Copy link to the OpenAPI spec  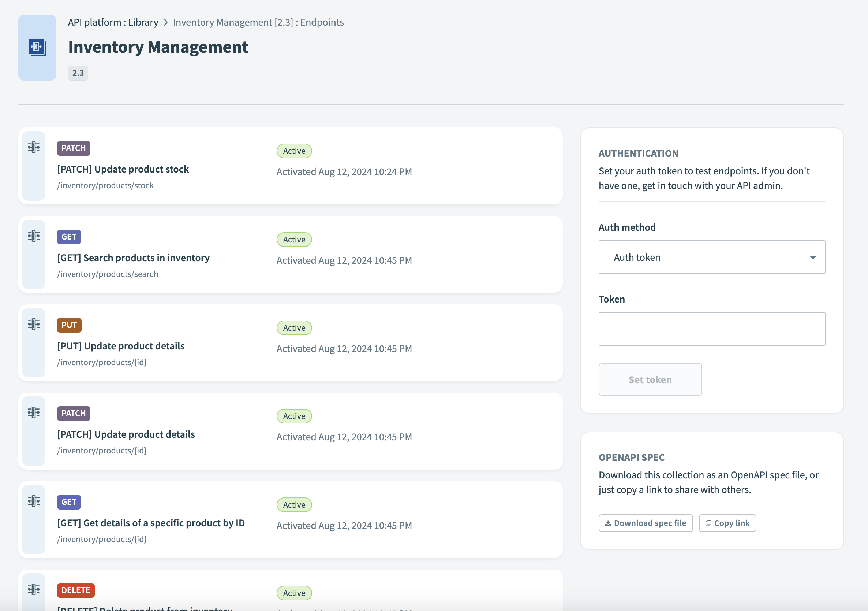727,523
